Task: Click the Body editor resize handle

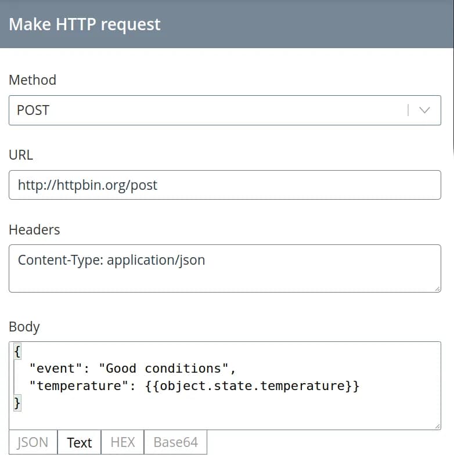Action: 437,426
